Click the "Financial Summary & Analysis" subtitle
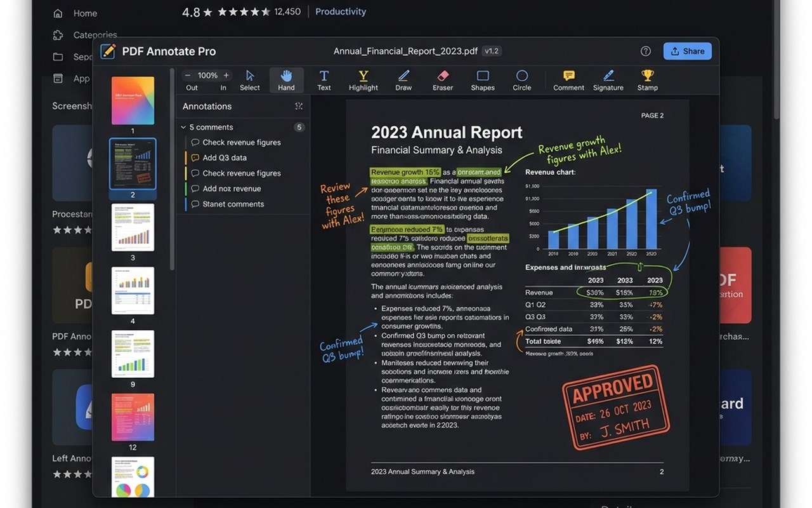The image size is (812, 508). (436, 150)
